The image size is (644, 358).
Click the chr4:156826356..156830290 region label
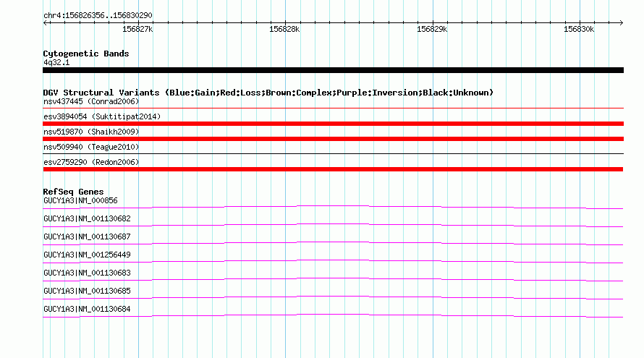pos(98,15)
